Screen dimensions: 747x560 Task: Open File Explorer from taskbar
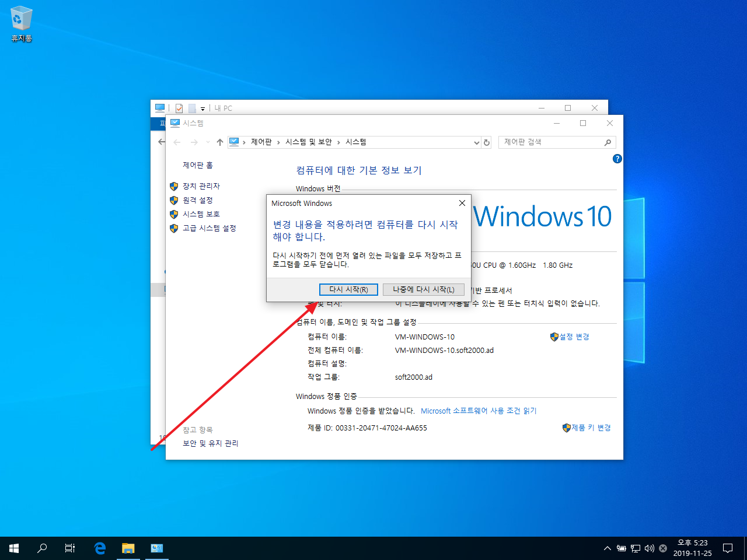pos(128,548)
